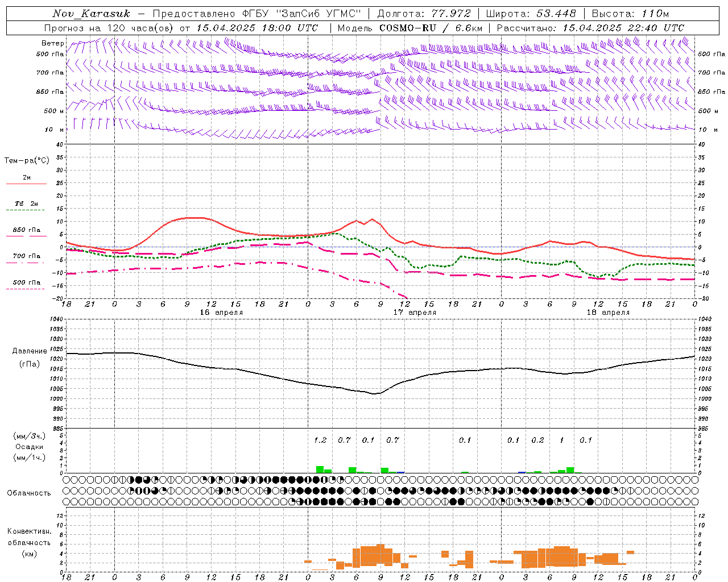Click the Td 2м dewpoint legend entry
The image size is (728, 582).
point(27,203)
